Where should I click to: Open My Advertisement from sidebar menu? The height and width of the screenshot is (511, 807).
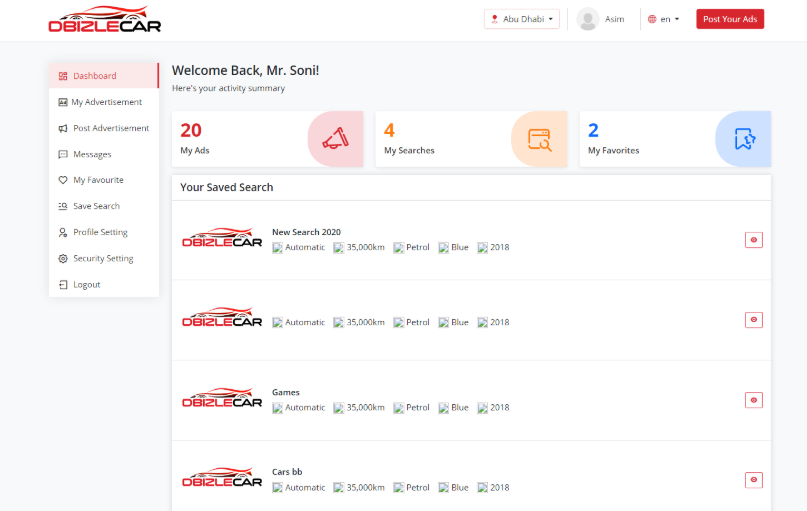(104, 102)
